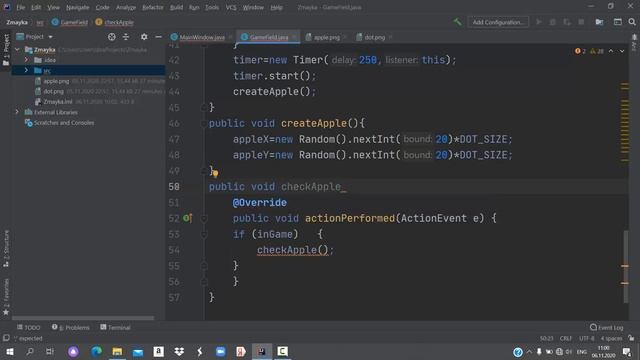The height and width of the screenshot is (360, 640).
Task: Click the warnings indicator showing 20
Action: 597,51
